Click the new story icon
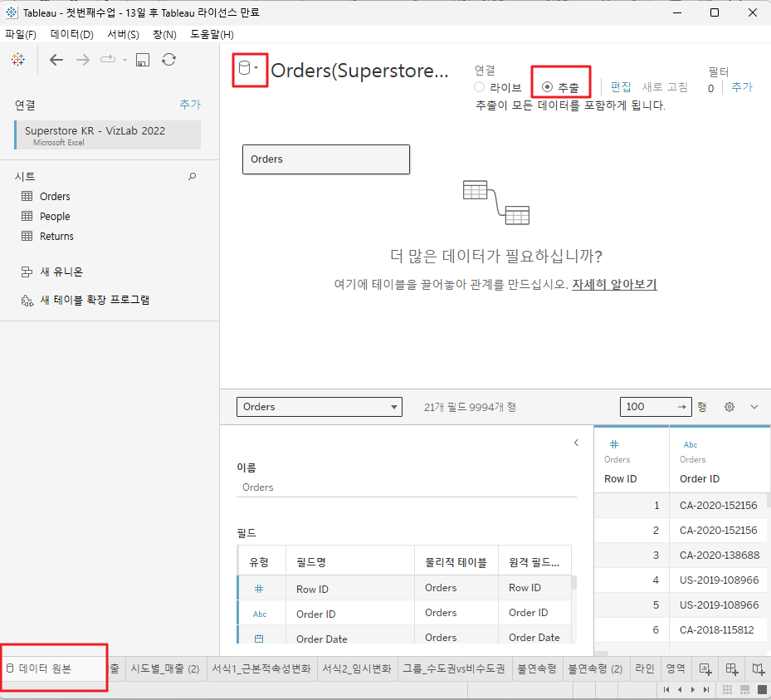The height and width of the screenshot is (700, 771). pyautogui.click(x=759, y=668)
